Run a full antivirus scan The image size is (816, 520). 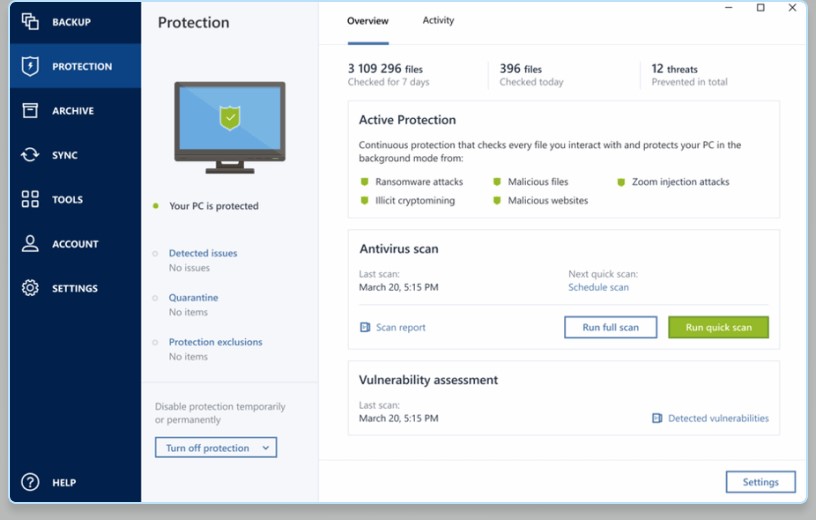[610, 327]
